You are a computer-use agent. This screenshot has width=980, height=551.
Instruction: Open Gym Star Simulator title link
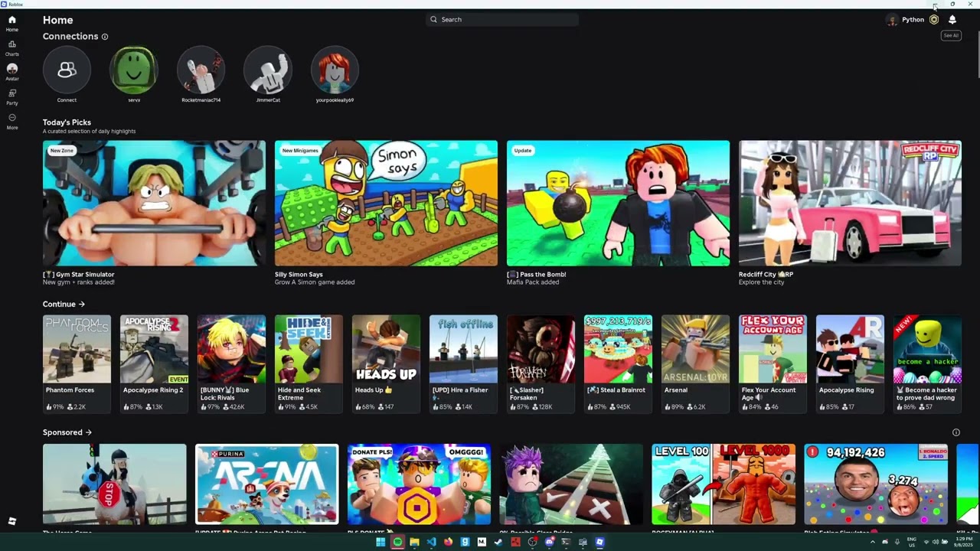tap(79, 274)
